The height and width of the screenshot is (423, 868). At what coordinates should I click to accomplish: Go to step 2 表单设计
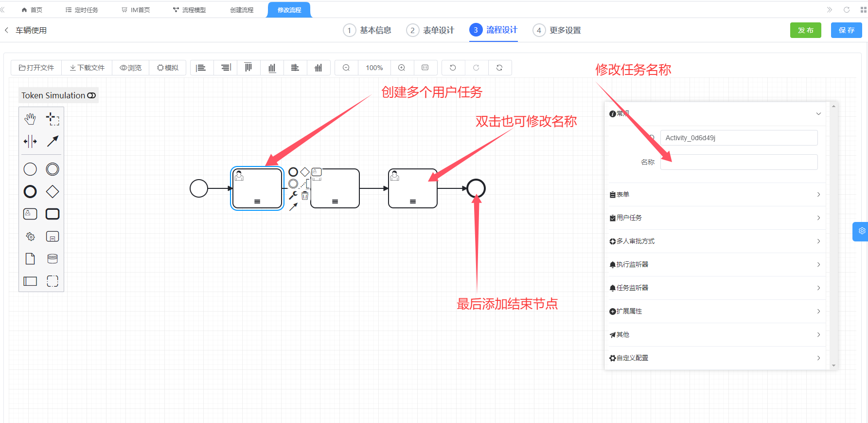click(x=430, y=30)
